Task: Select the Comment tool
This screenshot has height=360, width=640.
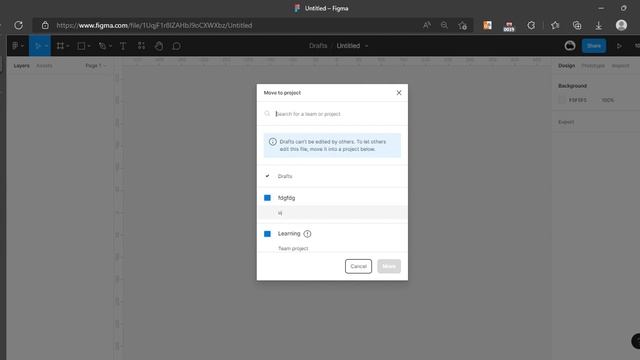Action: [176, 46]
